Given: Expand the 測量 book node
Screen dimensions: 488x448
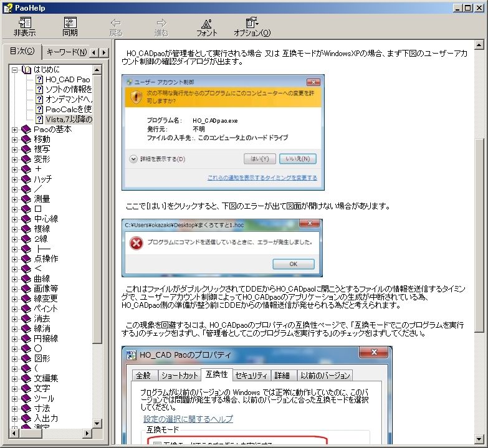Looking at the screenshot, I should click(14, 199).
